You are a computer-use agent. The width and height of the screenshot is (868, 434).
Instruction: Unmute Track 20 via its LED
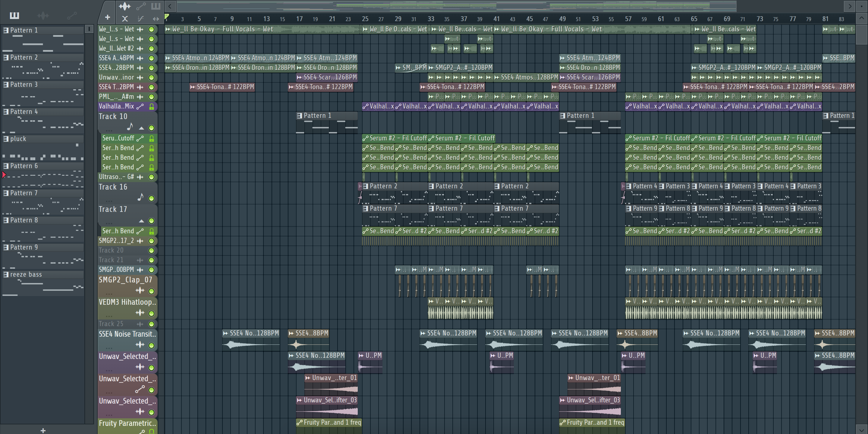152,251
